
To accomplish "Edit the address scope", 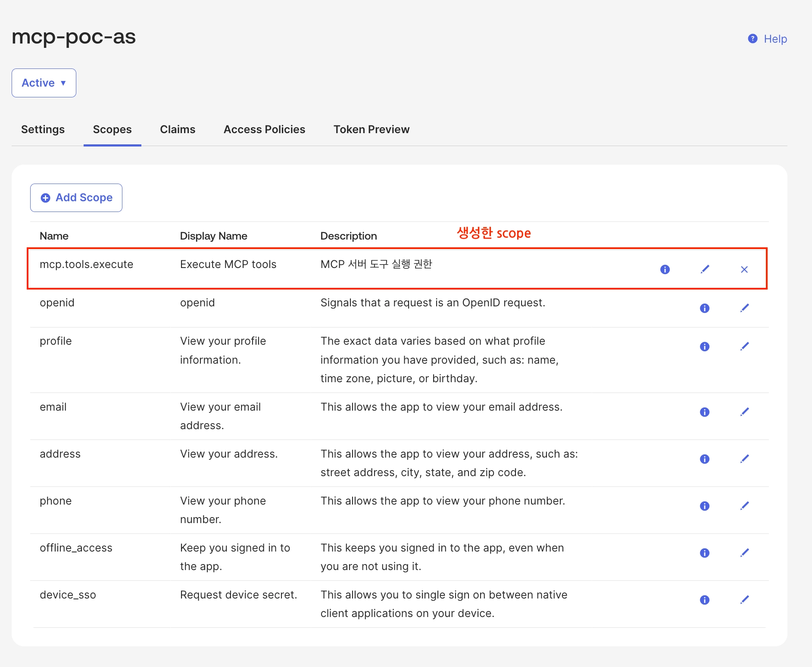I will pyautogui.click(x=744, y=459).
